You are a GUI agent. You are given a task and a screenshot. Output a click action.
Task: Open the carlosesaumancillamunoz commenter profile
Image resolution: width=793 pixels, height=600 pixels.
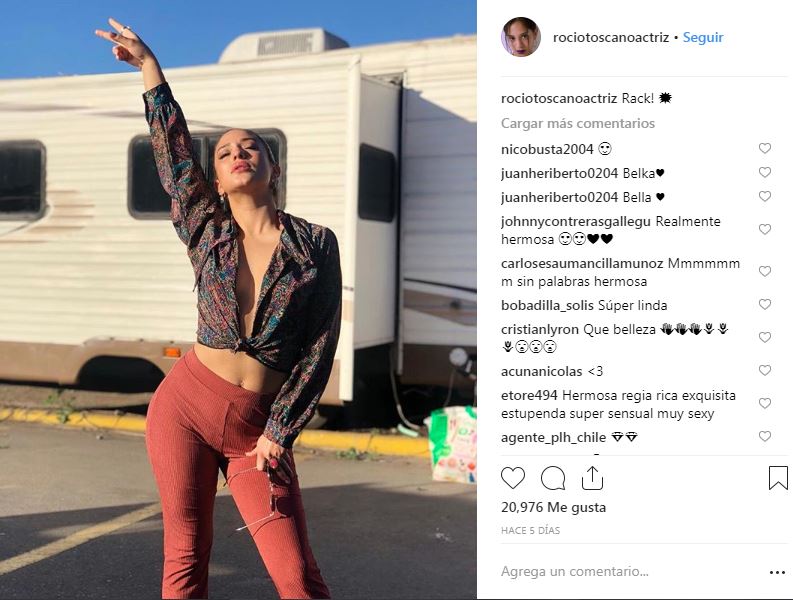[x=582, y=264]
